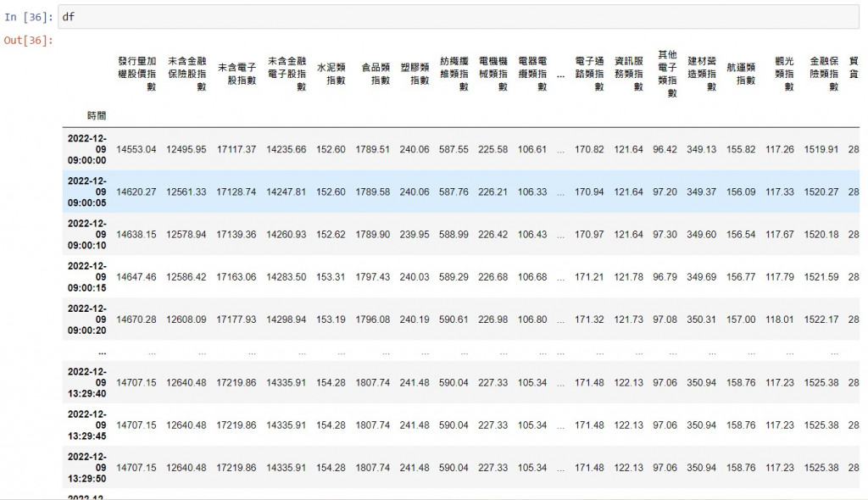868x500 pixels.
Task: Click the 紡織纖維類指數 column header
Action: [454, 74]
